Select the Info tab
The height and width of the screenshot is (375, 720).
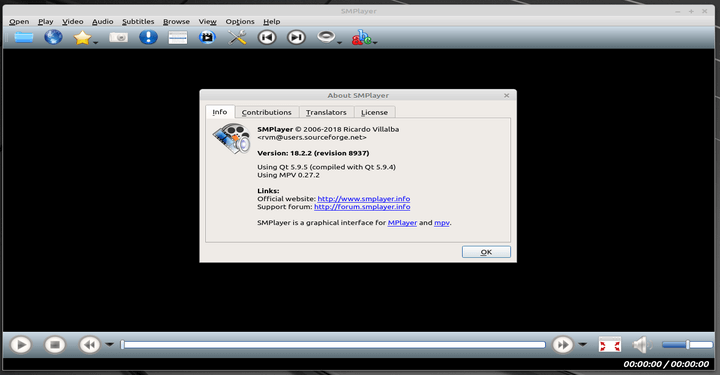point(220,112)
